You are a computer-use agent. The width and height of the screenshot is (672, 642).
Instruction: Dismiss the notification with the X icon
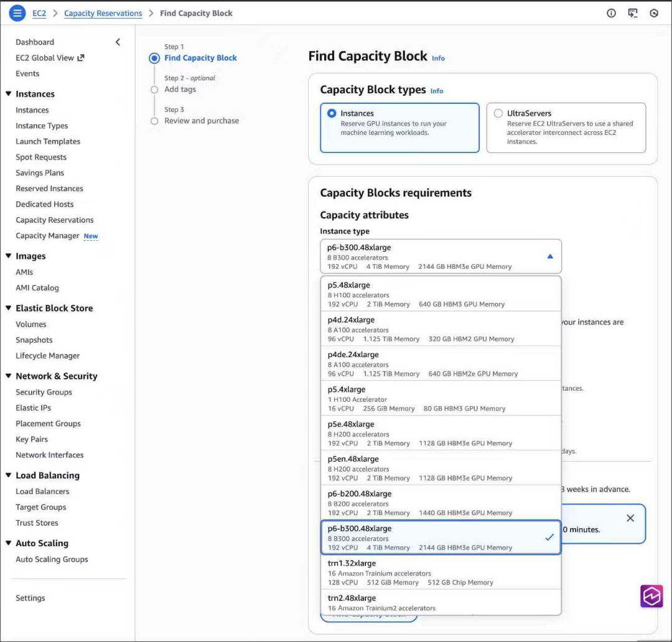[630, 518]
